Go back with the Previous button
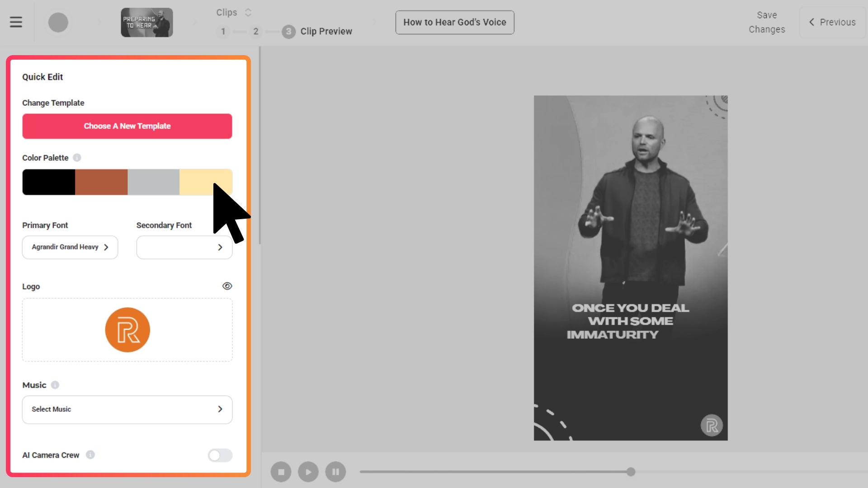This screenshot has height=488, width=868. point(833,22)
